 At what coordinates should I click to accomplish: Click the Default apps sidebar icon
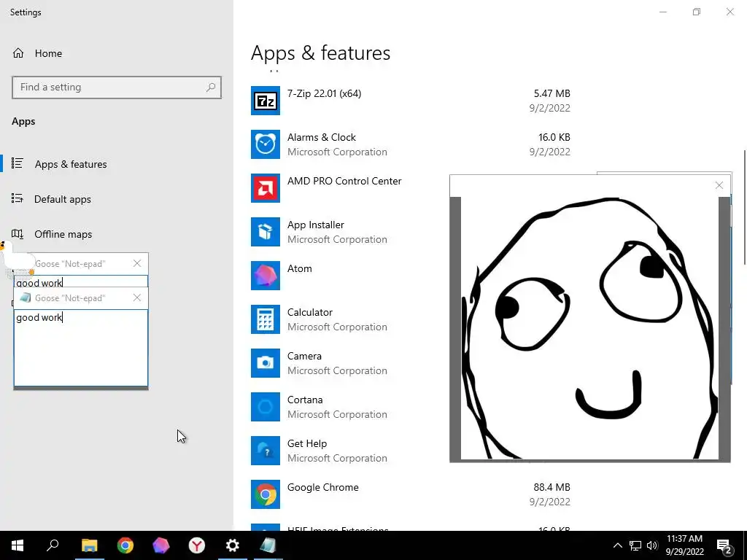click(x=18, y=198)
